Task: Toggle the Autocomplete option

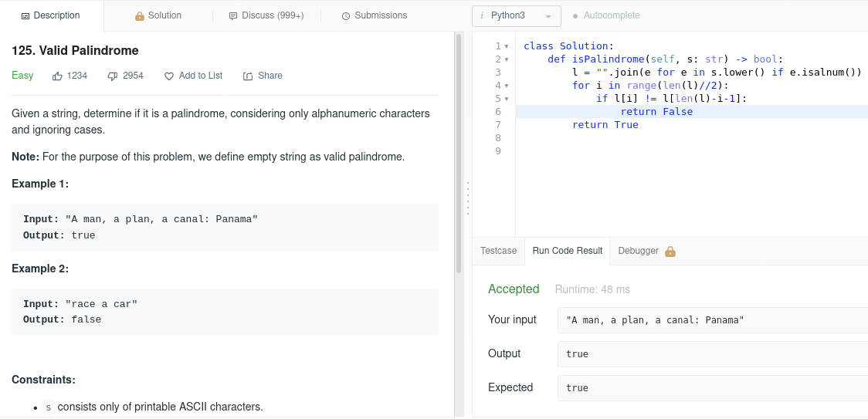Action: 606,15
